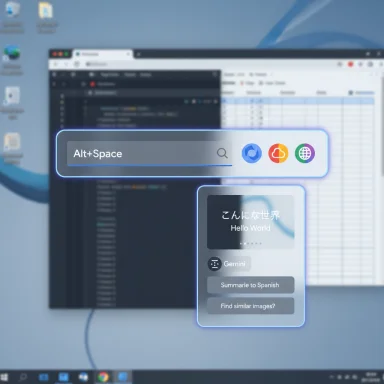The width and height of the screenshot is (384, 384).
Task: Open the Chrome icon on the taskbar
Action: click(103, 377)
